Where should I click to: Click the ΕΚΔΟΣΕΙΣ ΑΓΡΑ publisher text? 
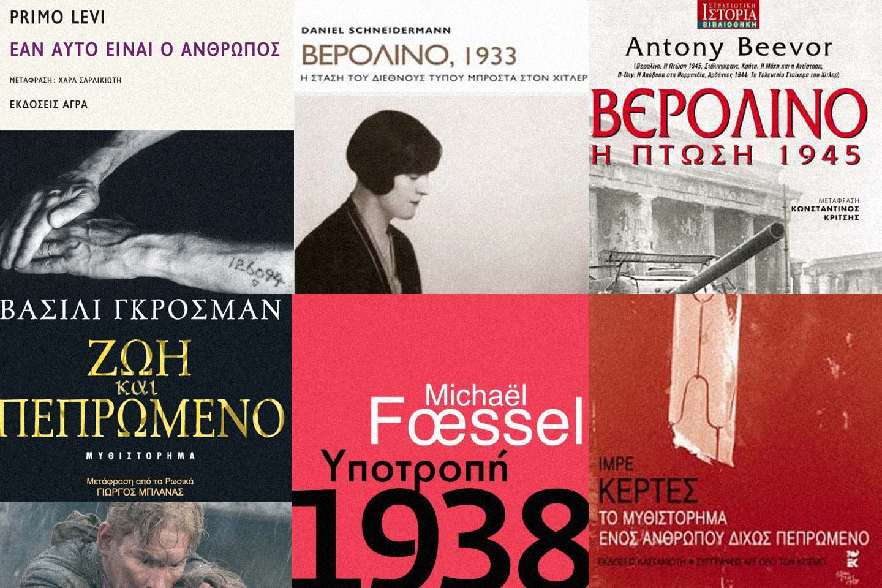point(49,105)
